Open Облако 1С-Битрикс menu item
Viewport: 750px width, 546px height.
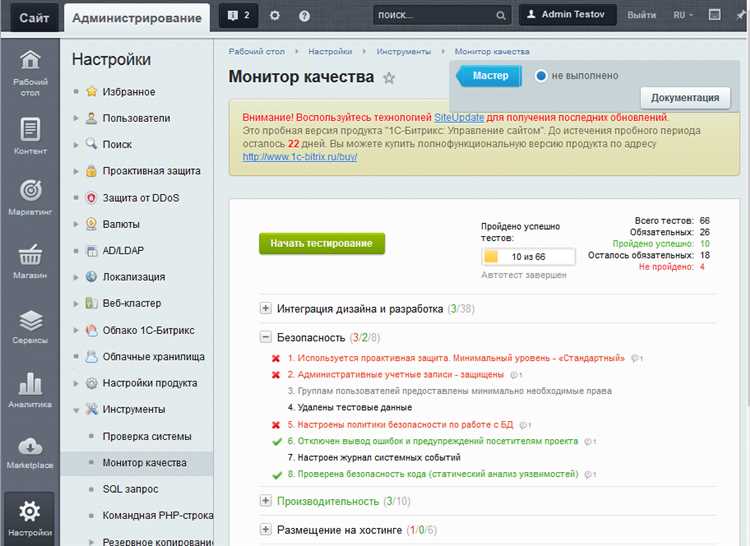coord(148,330)
